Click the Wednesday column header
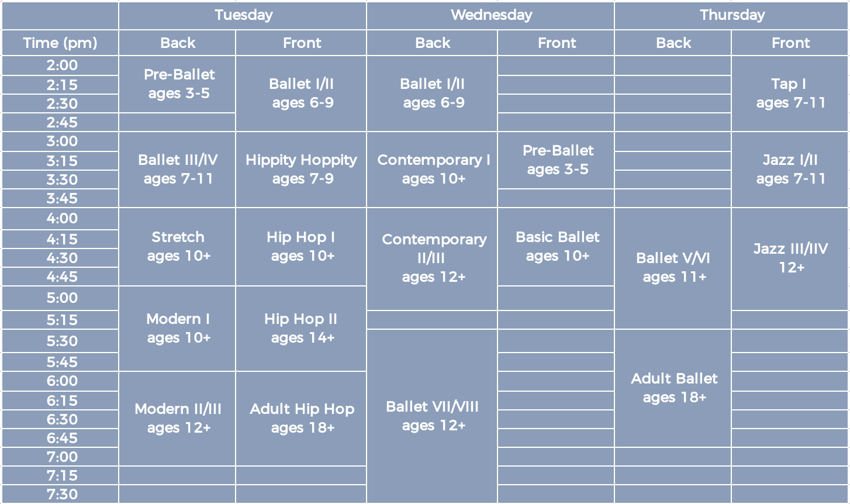Viewport: 850px width, 504px height. [x=490, y=15]
